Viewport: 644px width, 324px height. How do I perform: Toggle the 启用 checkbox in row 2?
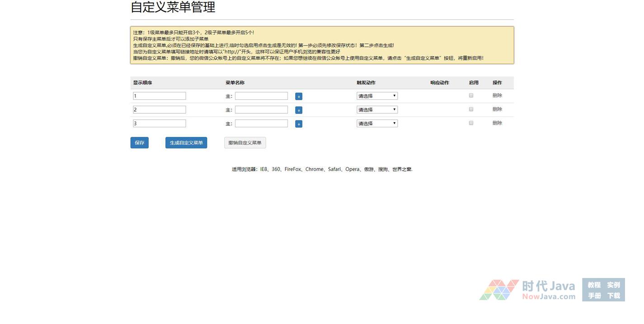[471, 109]
